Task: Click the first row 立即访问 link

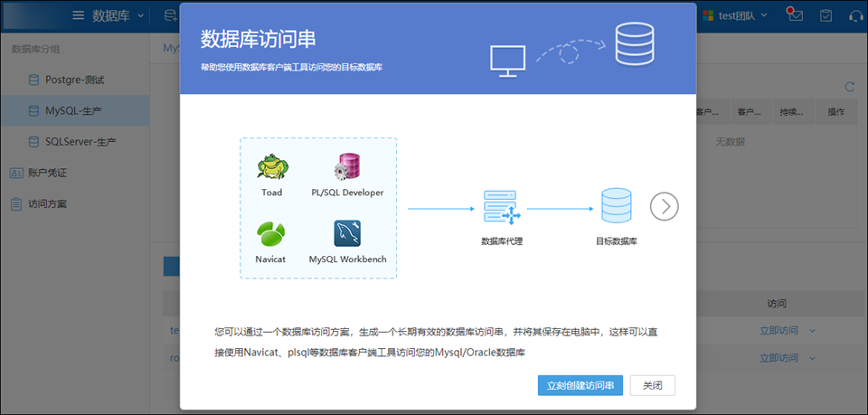Action: [778, 330]
